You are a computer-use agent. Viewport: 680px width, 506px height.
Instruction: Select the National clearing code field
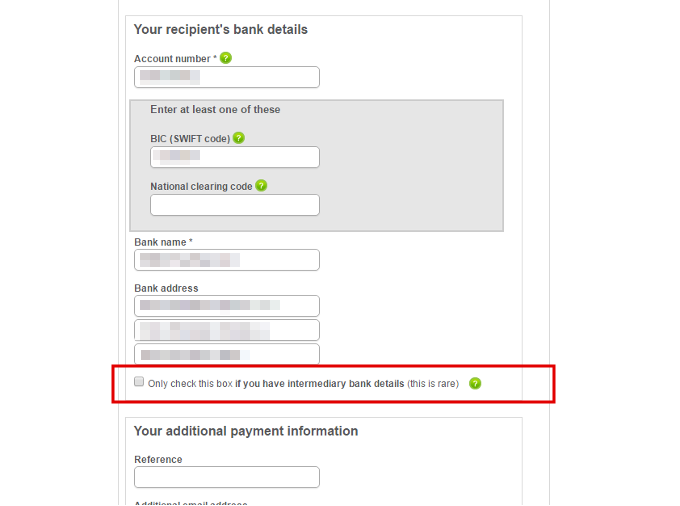pos(235,205)
